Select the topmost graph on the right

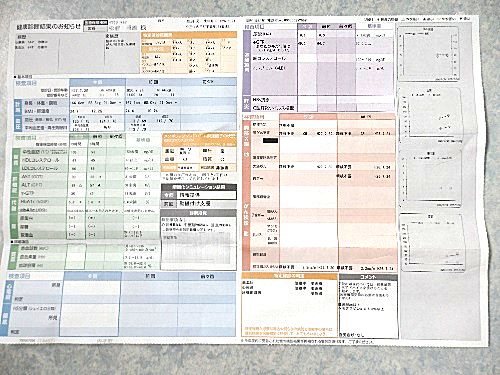[x=429, y=53]
